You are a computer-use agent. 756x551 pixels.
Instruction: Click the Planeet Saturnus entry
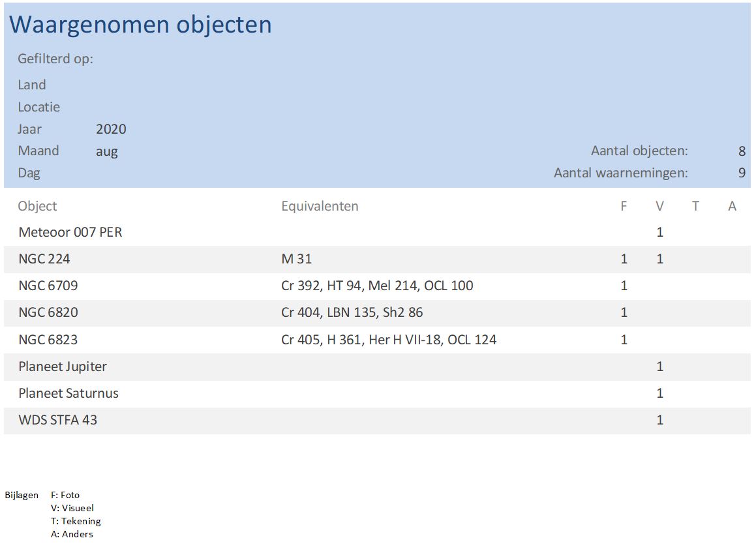(x=68, y=393)
